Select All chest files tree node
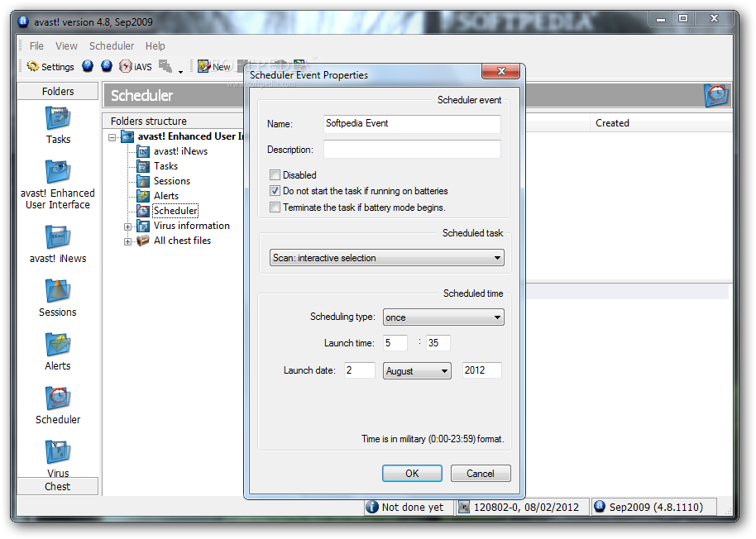 [x=182, y=241]
